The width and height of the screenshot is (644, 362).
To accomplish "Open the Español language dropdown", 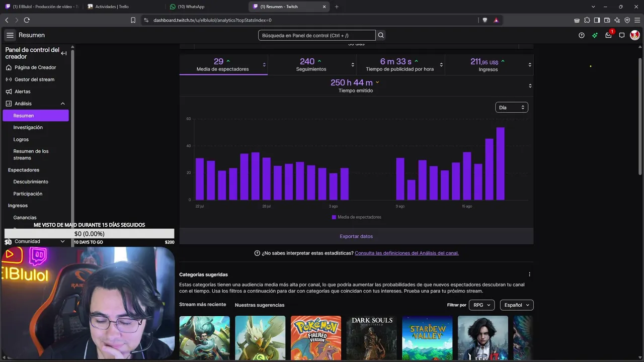I will (517, 305).
